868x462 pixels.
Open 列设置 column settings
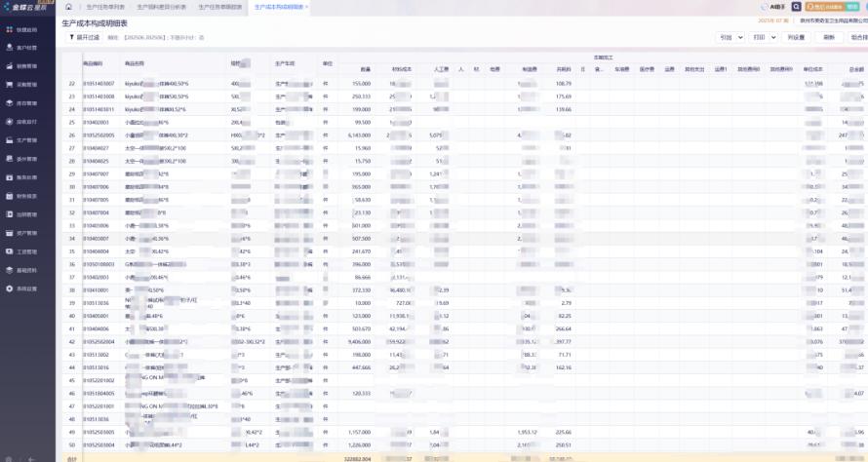point(795,37)
